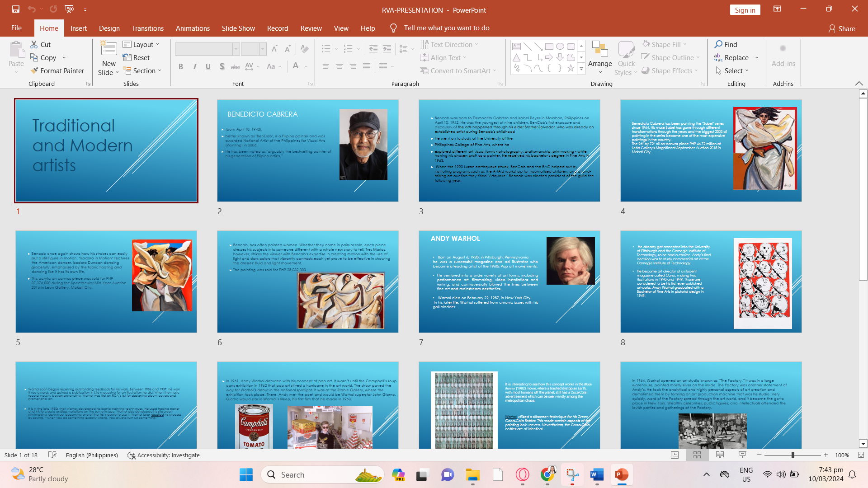This screenshot has height=488, width=868.
Task: Select the oval shape in gallery
Action: coord(560,46)
